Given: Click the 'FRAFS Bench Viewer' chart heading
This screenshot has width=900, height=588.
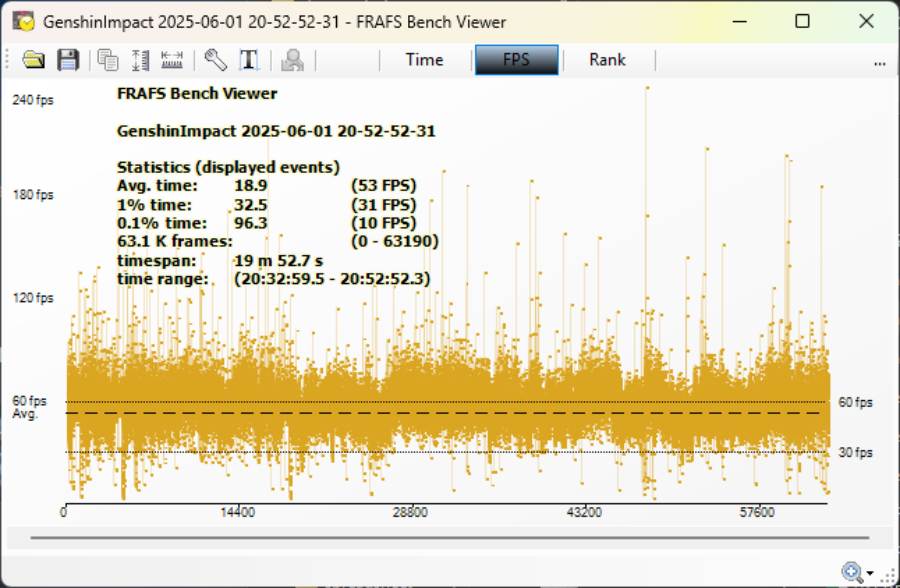Looking at the screenshot, I should (197, 94).
